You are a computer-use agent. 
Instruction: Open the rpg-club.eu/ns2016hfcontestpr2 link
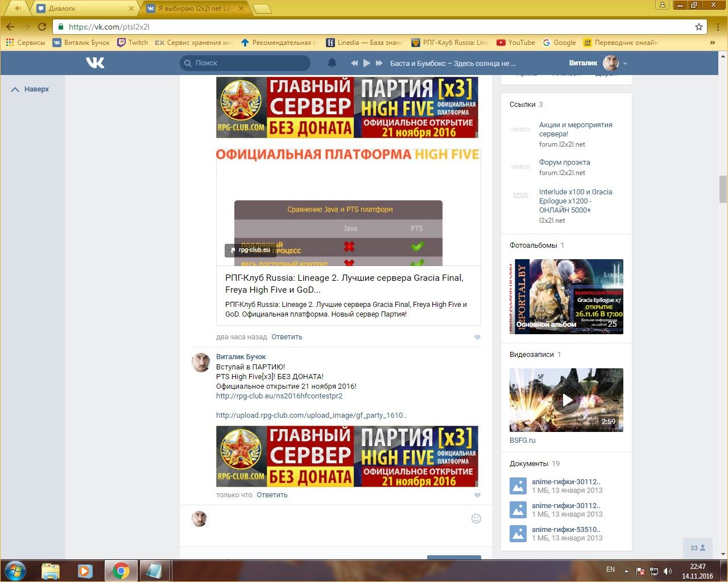point(279,396)
